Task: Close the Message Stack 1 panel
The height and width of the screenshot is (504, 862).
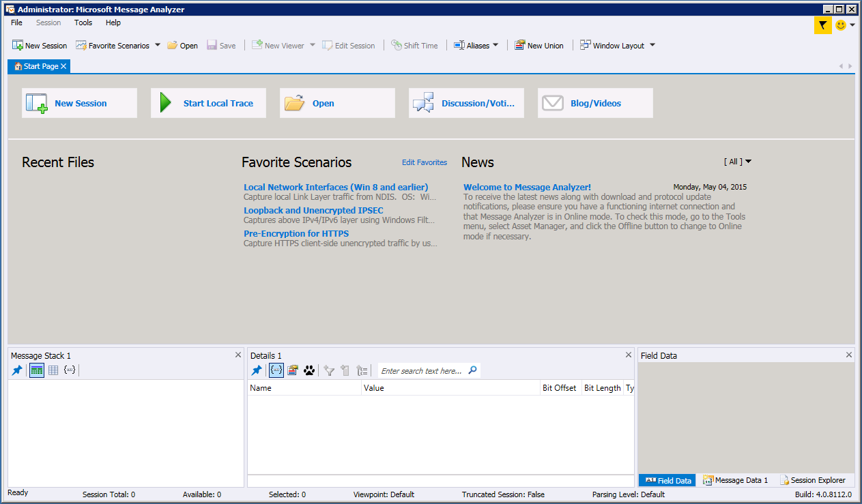Action: click(x=238, y=355)
